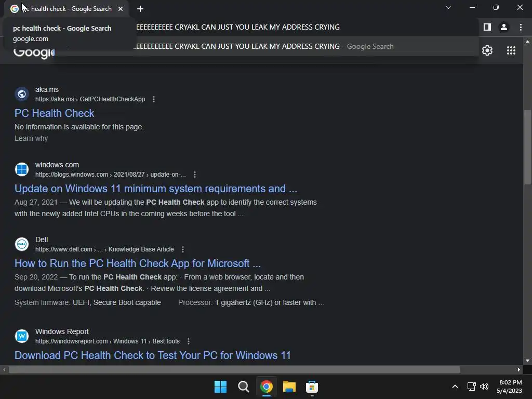
Task: Click the volume tray icon
Action: 484,387
